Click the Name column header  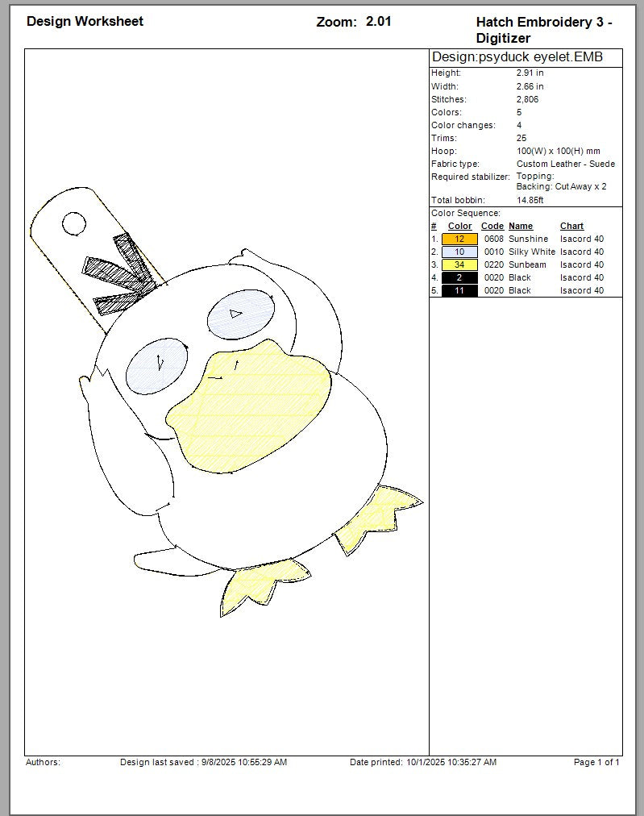(x=521, y=226)
